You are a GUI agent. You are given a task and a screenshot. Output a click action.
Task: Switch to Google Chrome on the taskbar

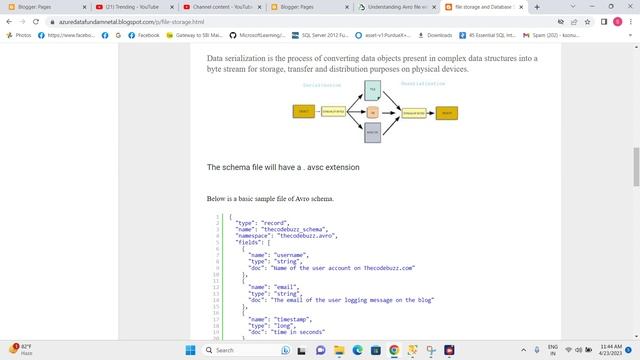coord(394,350)
